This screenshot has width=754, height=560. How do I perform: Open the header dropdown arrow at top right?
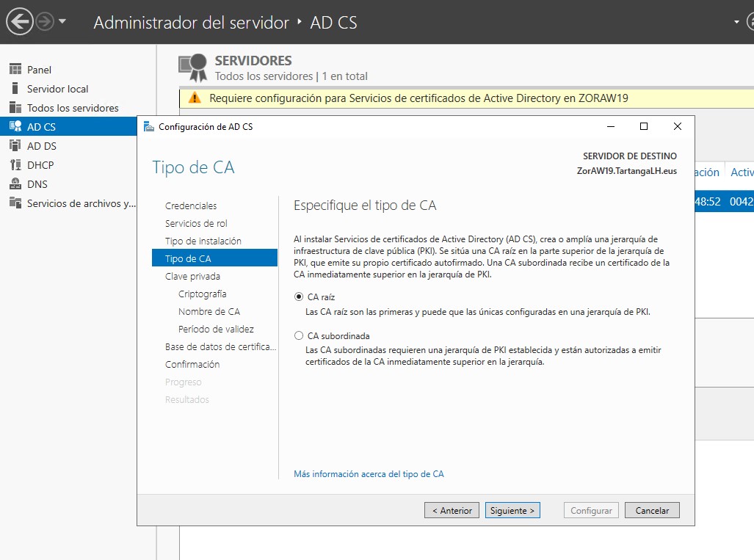736,21
